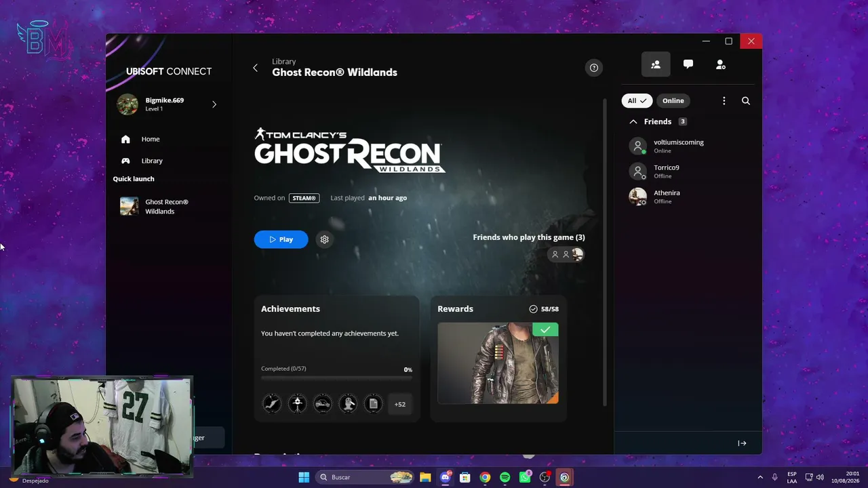868x488 pixels.
Task: Open the volume tray icon
Action: click(x=820, y=477)
